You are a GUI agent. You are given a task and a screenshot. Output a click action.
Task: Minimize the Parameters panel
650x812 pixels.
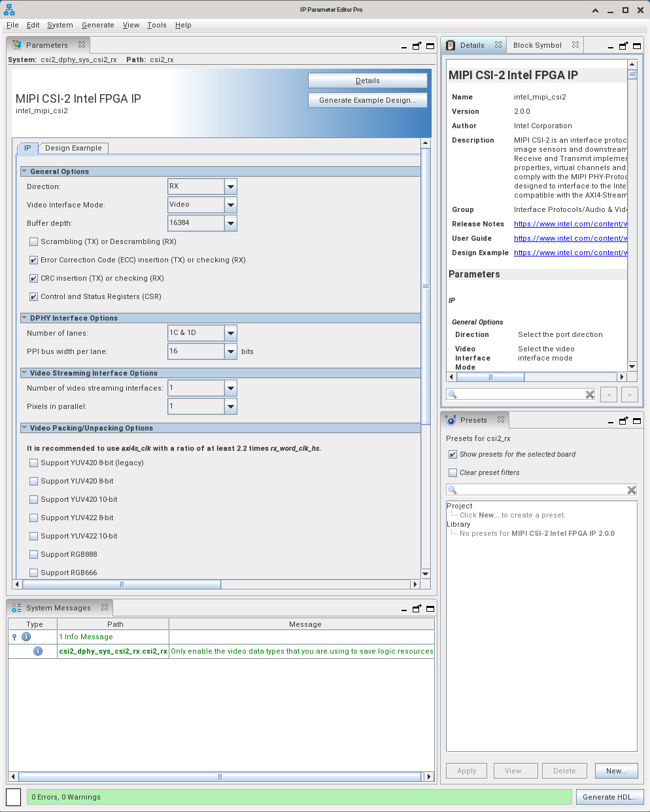coord(404,47)
